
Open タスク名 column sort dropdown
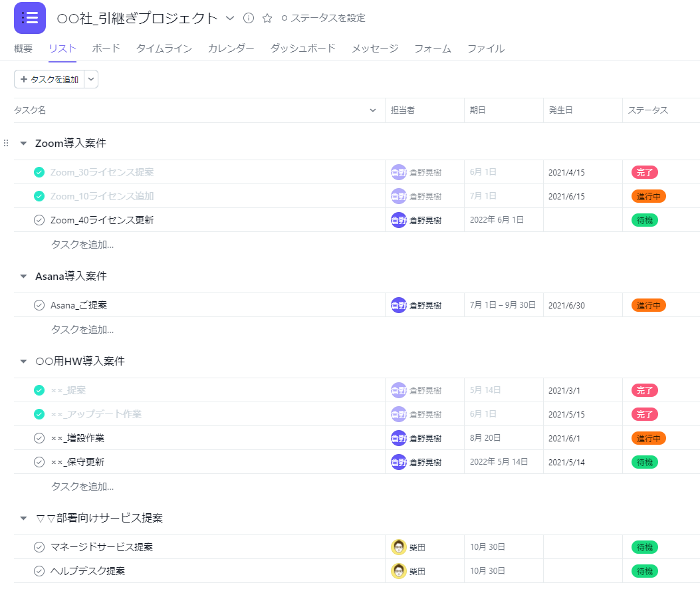click(373, 111)
